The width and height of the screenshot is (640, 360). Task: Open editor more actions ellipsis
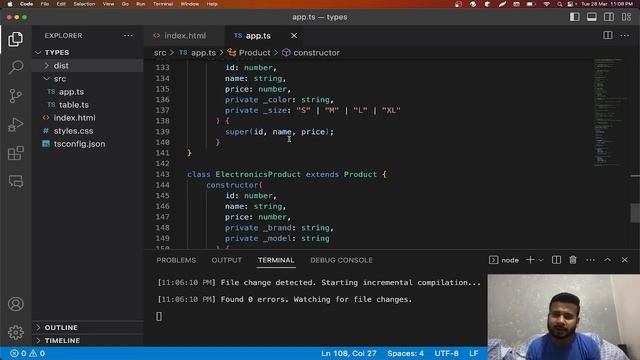point(624,36)
